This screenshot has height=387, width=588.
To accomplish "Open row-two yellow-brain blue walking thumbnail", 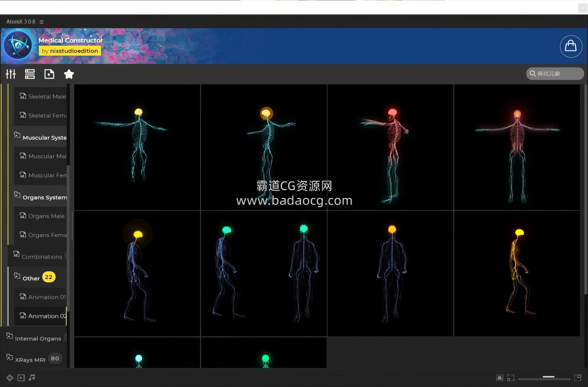I will (x=137, y=274).
